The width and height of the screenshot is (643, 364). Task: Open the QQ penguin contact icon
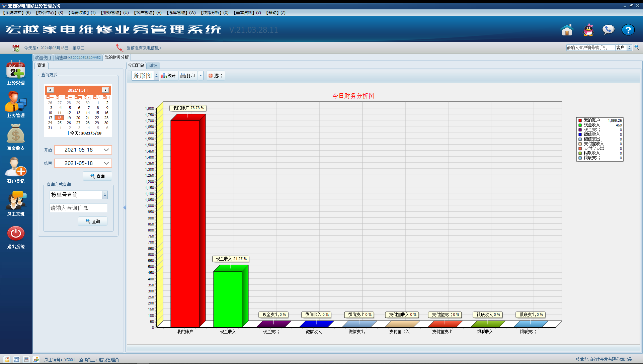click(x=588, y=30)
